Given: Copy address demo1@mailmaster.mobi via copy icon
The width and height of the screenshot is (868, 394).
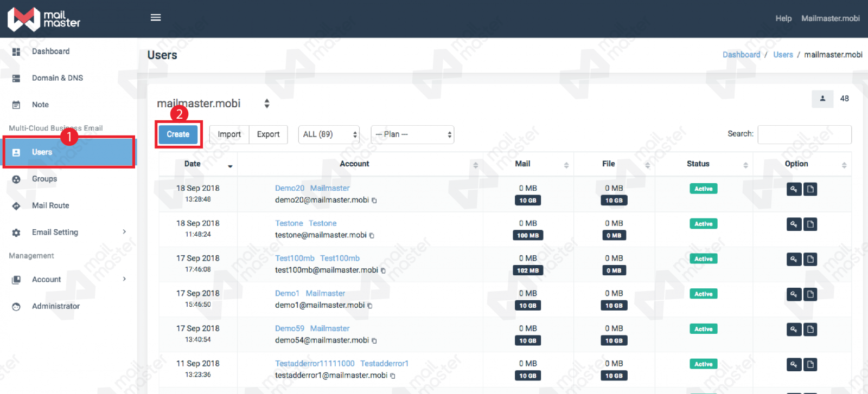Looking at the screenshot, I should (370, 306).
